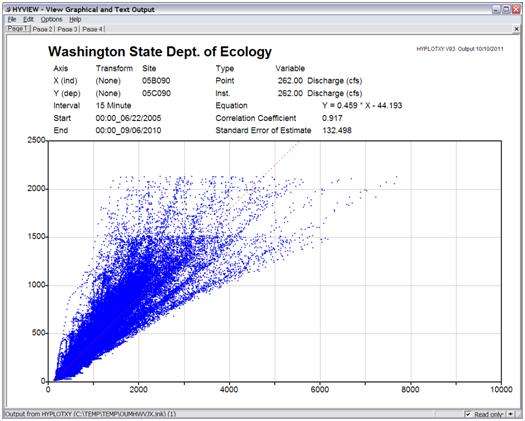
Task: Click the Washington State Dept. of Ecology heading
Action: 160,52
